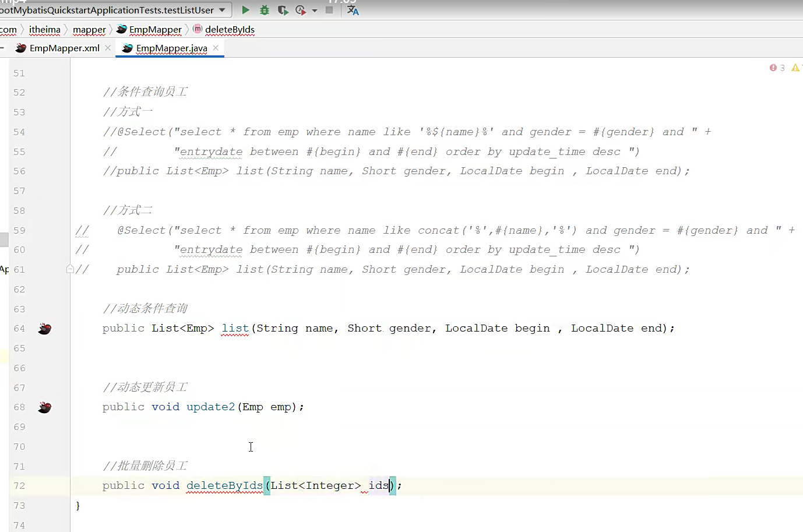
Task: Click line number 68 in gutter
Action: coord(19,407)
